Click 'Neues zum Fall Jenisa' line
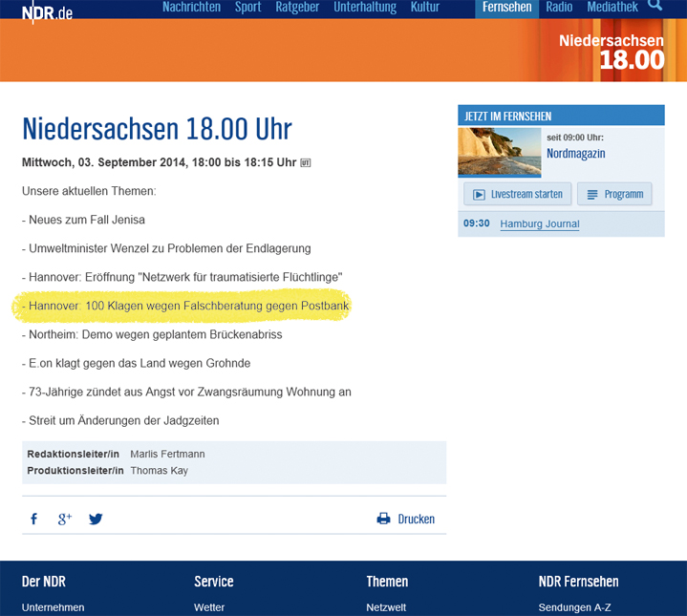 pyautogui.click(x=83, y=220)
